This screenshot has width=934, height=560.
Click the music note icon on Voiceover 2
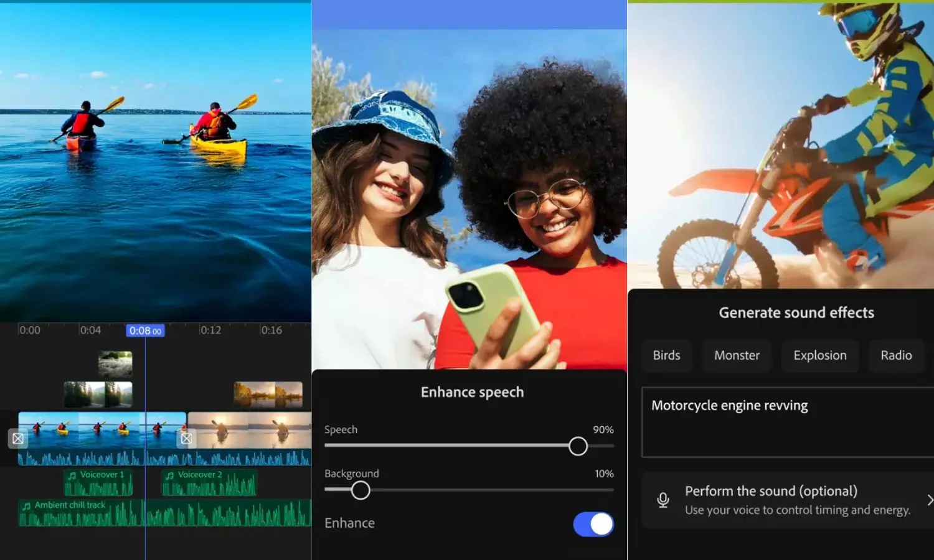click(170, 475)
